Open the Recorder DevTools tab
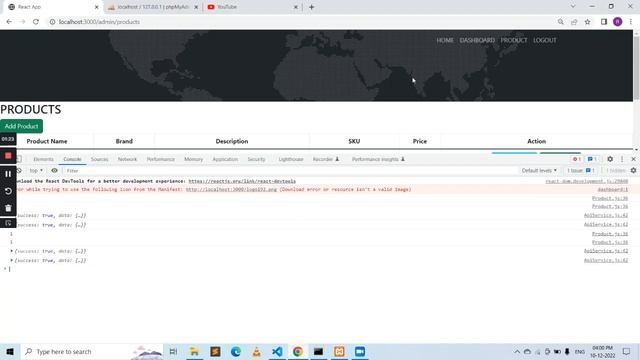The height and width of the screenshot is (360, 640). pos(326,159)
